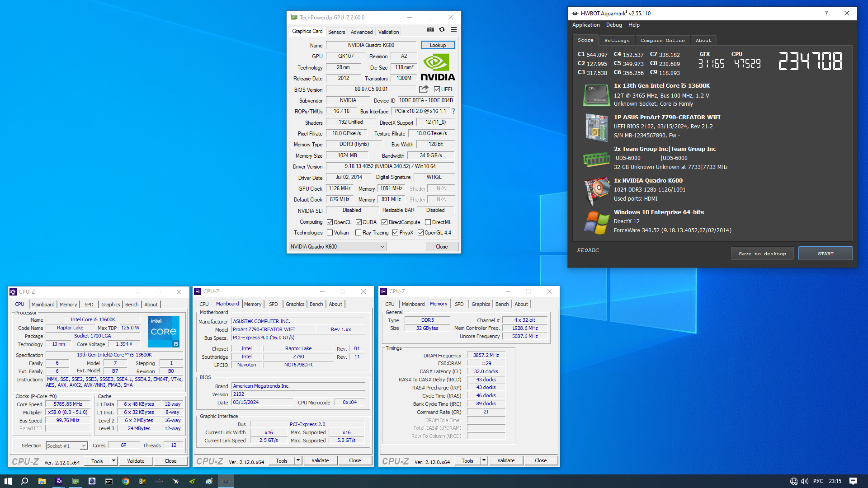
Task: Click the GPU-Z refresh icon
Action: [x=442, y=30]
